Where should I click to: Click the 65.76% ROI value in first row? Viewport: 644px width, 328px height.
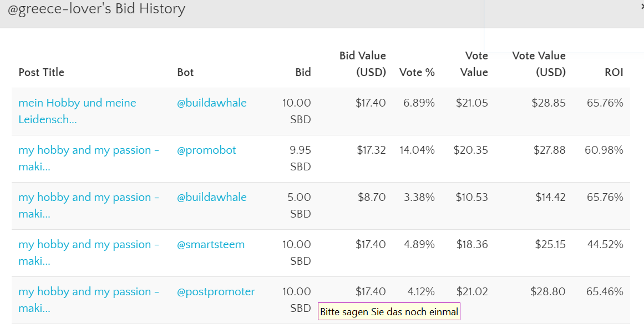[x=605, y=103]
